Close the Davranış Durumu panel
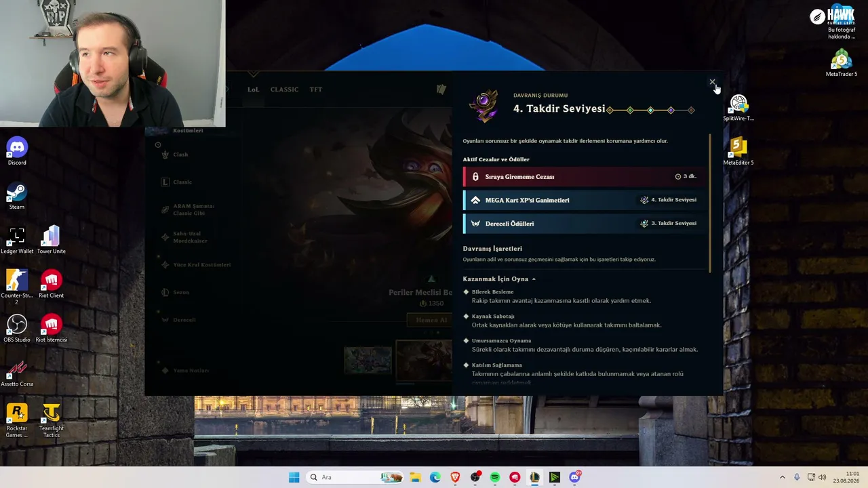 712,82
